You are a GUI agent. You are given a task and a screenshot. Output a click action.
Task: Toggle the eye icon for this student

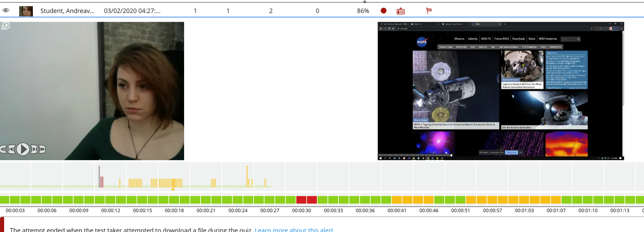pyautogui.click(x=6, y=10)
